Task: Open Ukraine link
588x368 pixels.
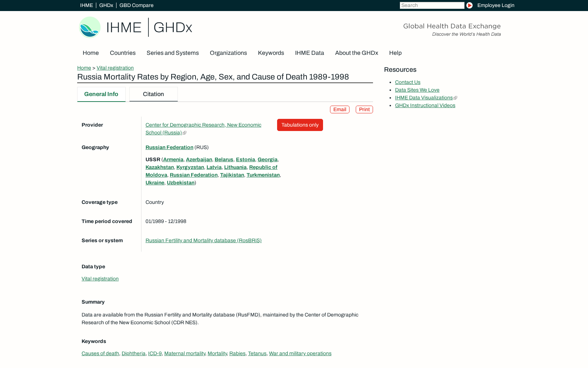Action: click(x=155, y=183)
